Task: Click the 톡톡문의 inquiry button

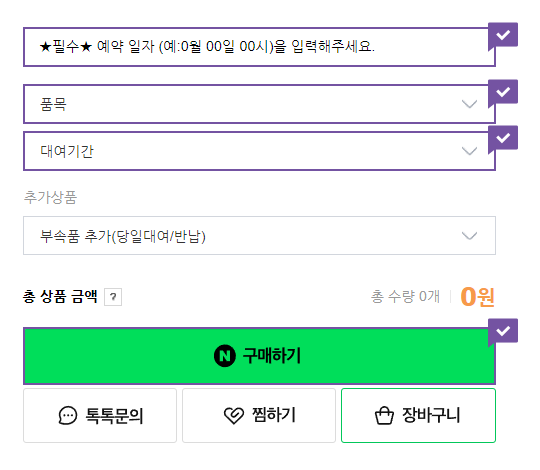Action: point(100,415)
